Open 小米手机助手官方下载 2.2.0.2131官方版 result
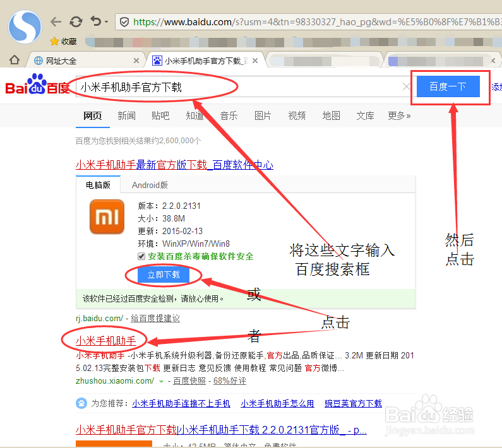This screenshot has height=448, width=502. (x=221, y=430)
